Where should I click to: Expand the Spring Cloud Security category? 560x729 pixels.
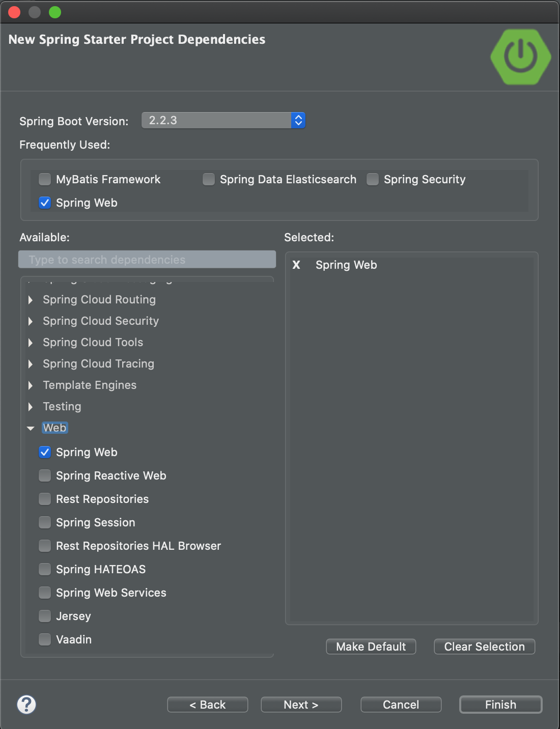31,321
